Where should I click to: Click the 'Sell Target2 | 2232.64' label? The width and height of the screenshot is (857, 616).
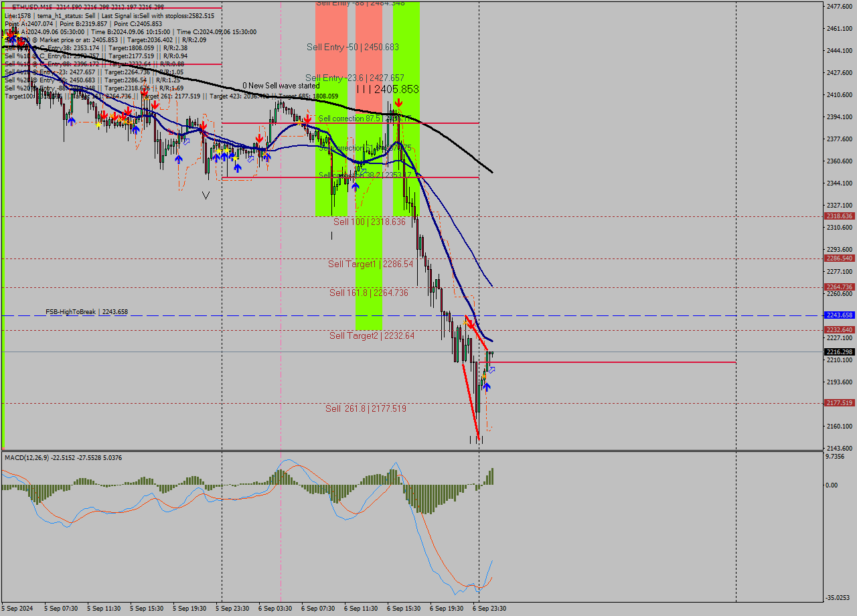coord(372,335)
